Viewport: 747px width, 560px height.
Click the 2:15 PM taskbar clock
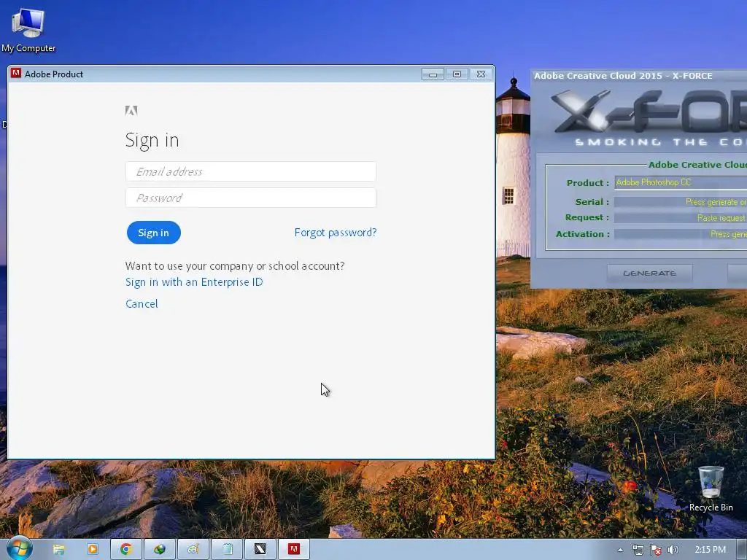click(x=711, y=550)
